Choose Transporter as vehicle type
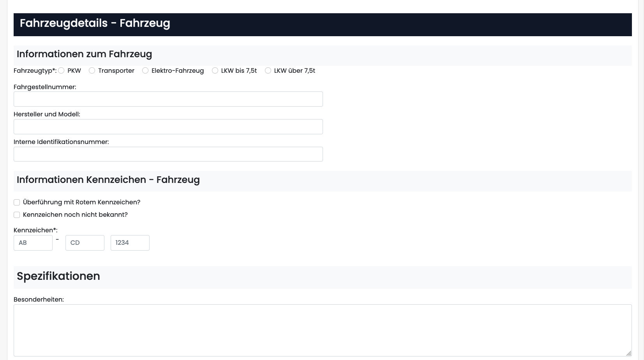Viewport: 644px width, 360px height. click(x=92, y=70)
